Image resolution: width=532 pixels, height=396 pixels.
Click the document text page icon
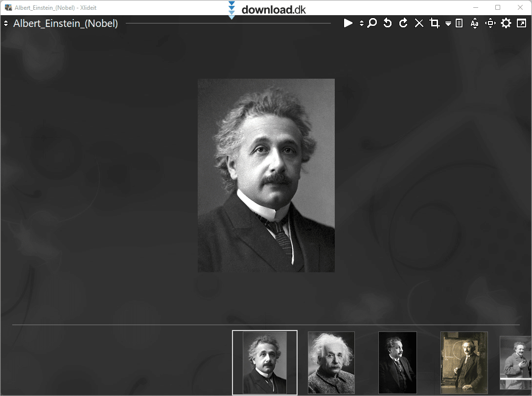pyautogui.click(x=459, y=23)
